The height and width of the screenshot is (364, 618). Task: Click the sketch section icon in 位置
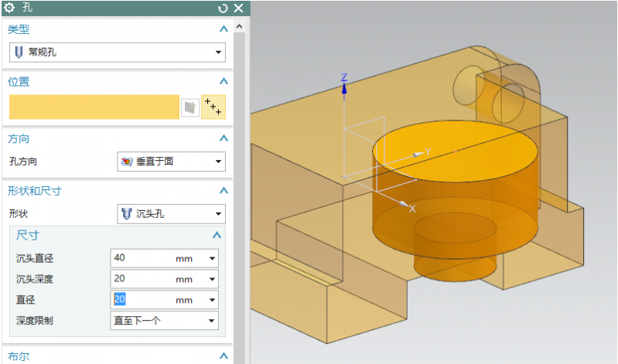(189, 107)
